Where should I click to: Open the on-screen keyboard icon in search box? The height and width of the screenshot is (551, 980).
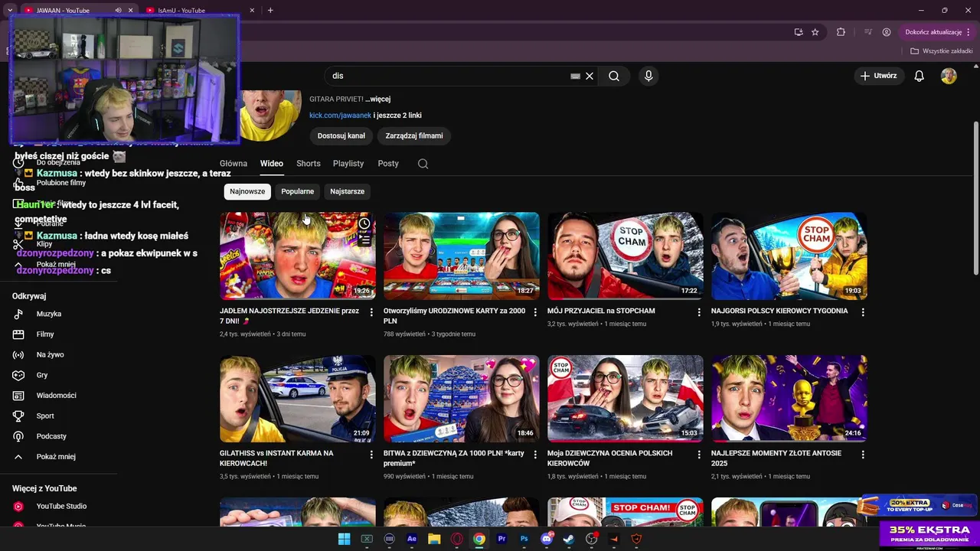(x=575, y=76)
